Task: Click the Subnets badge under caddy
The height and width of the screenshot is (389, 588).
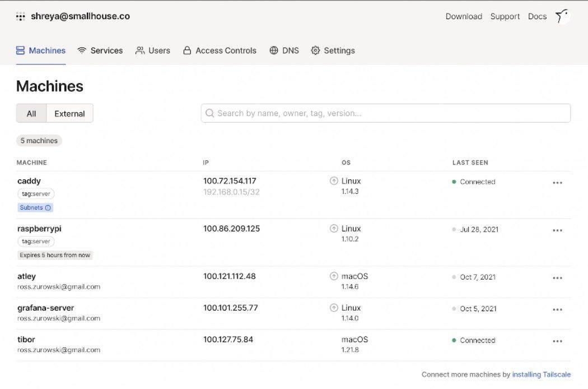Action: tap(35, 207)
